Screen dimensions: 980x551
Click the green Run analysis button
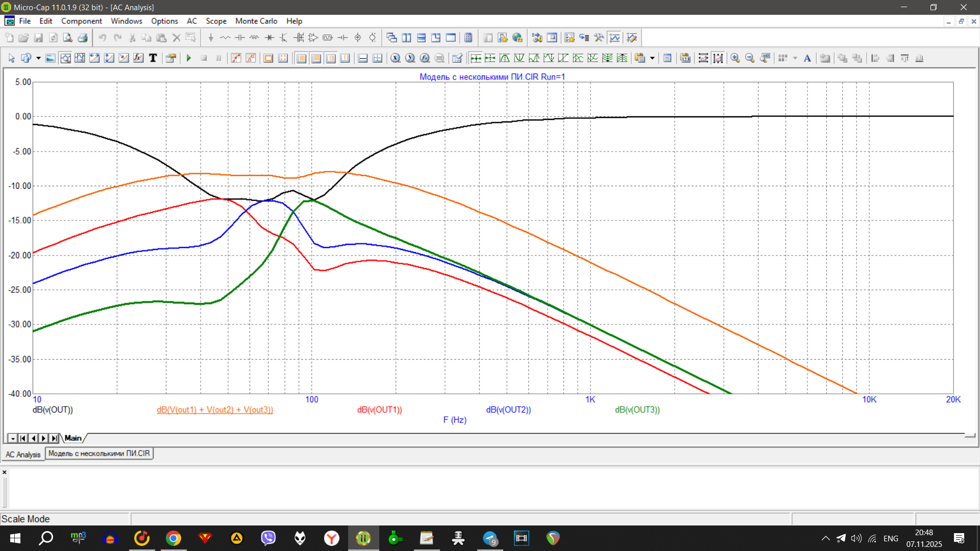coord(189,58)
